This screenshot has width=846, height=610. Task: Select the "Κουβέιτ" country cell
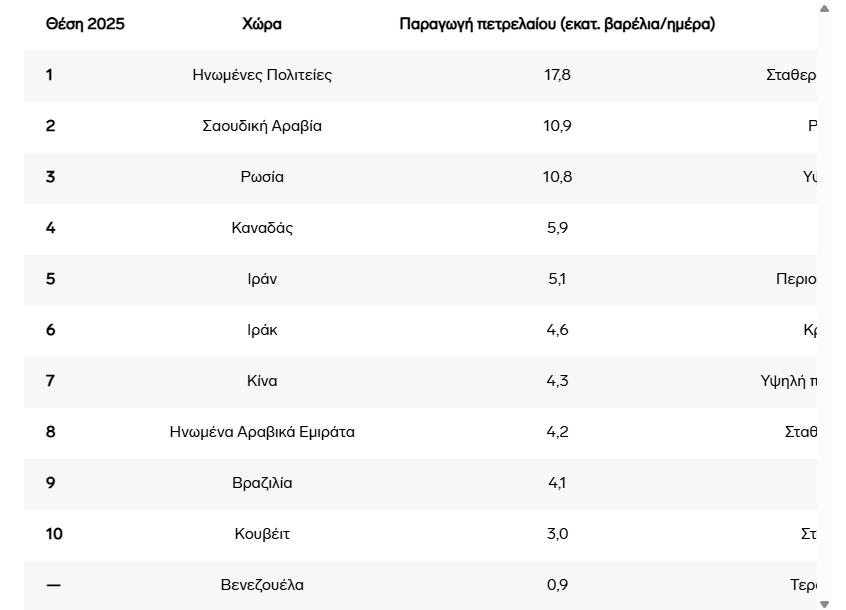[262, 534]
